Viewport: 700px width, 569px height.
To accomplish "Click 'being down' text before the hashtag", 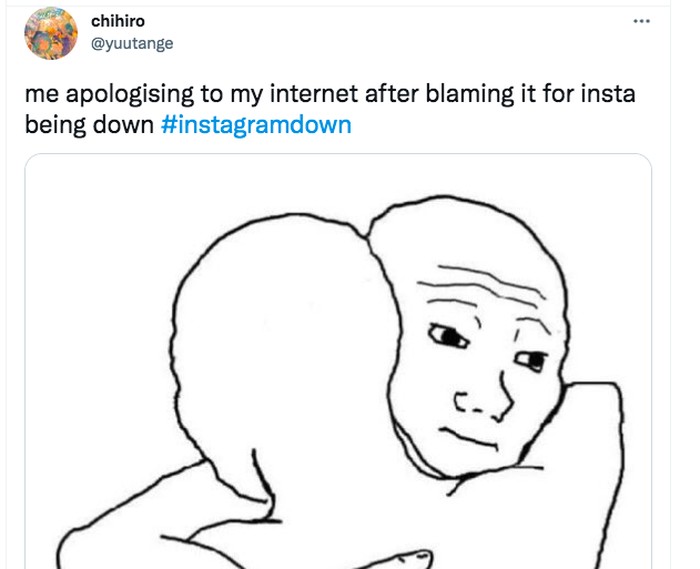I will 89,125.
